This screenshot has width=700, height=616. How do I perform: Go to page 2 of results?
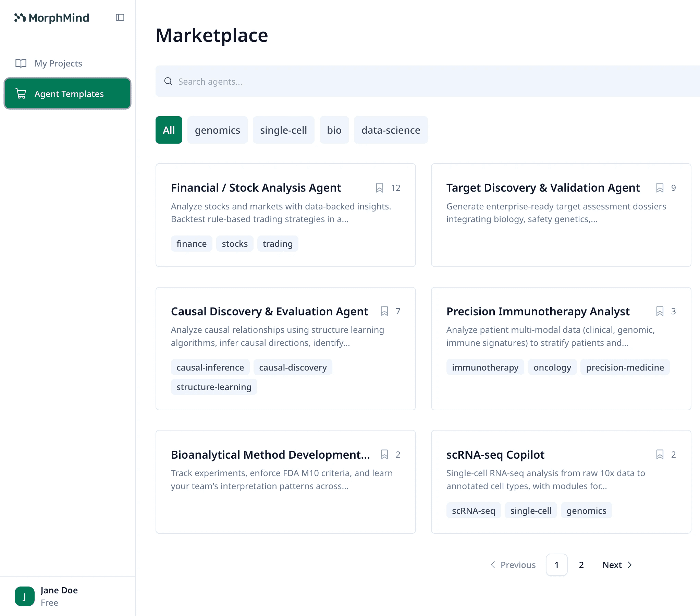pyautogui.click(x=581, y=565)
